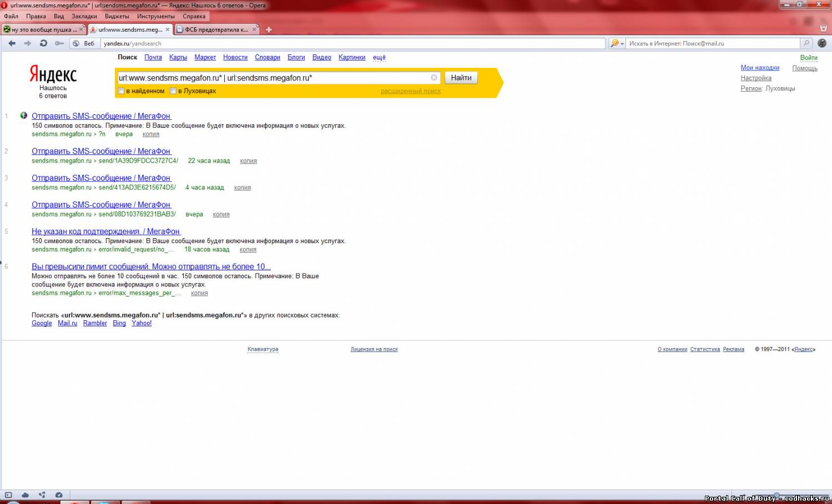Close the 'ФСБ предотвратила' tab
This screenshot has height=504, width=832.
[x=255, y=29]
